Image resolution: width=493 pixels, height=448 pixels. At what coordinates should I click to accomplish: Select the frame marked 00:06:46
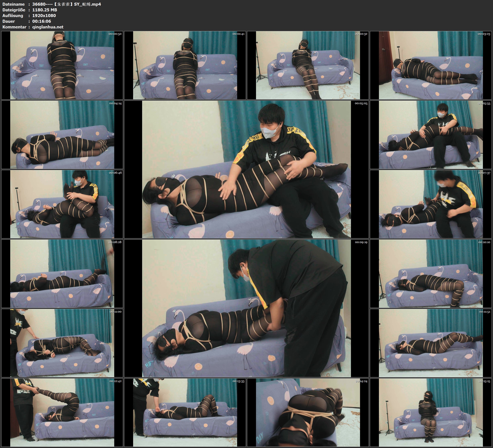point(62,204)
